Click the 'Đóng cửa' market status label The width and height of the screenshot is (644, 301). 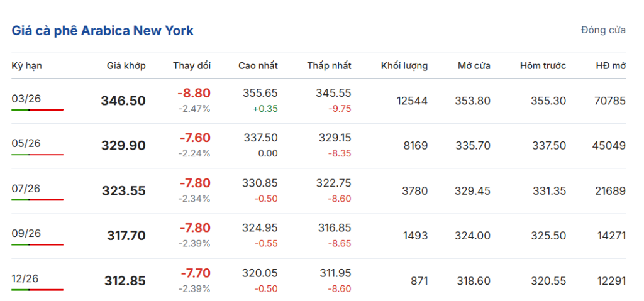tap(603, 30)
